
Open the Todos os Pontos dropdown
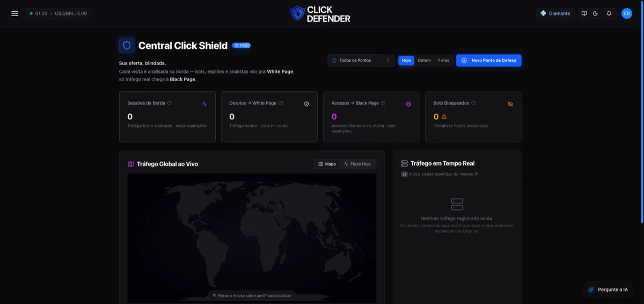(x=361, y=61)
